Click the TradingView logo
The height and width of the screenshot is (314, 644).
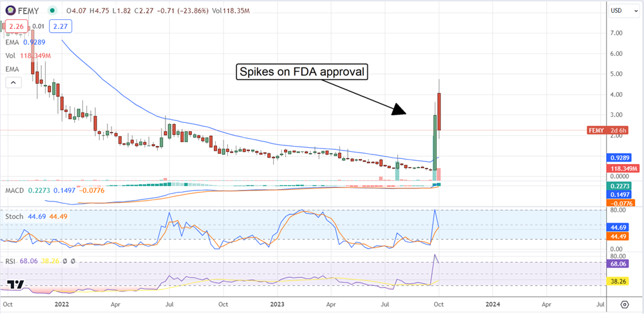coord(15,284)
